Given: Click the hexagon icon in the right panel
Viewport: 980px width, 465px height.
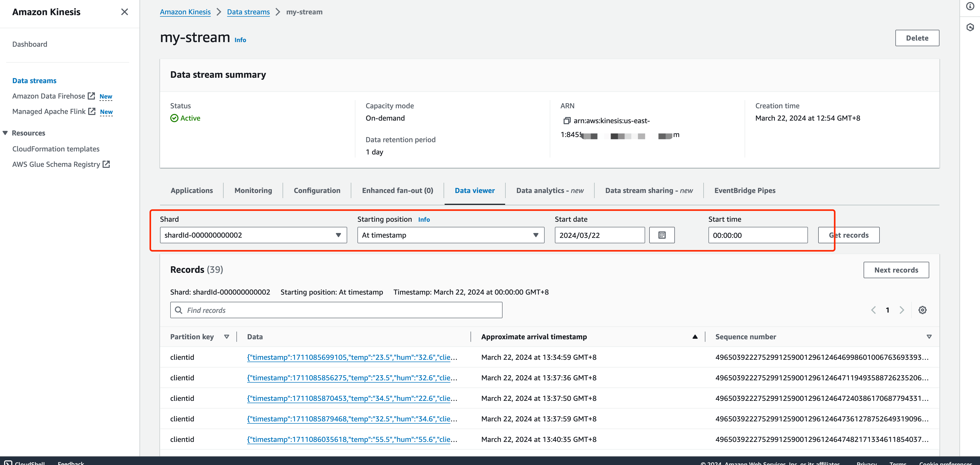Looking at the screenshot, I should [x=970, y=27].
